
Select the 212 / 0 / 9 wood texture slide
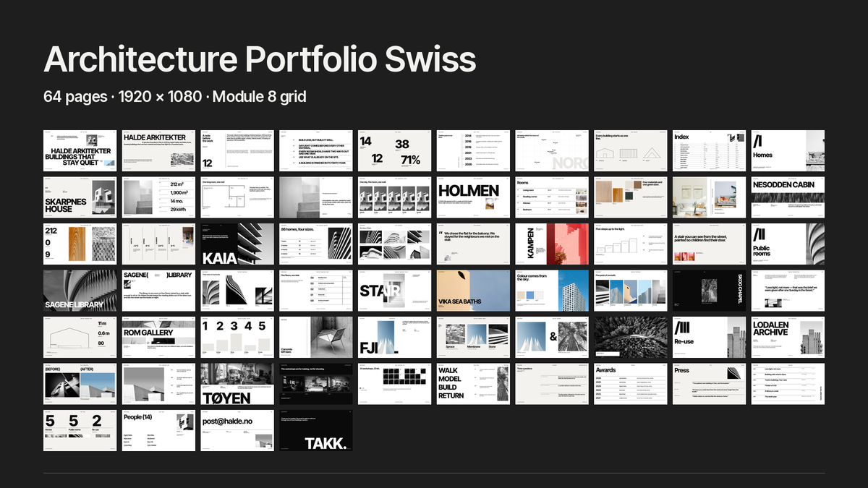point(80,244)
